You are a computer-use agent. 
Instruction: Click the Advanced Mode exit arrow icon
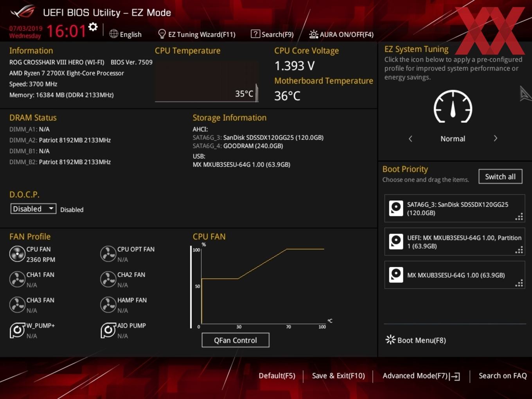[455, 376]
